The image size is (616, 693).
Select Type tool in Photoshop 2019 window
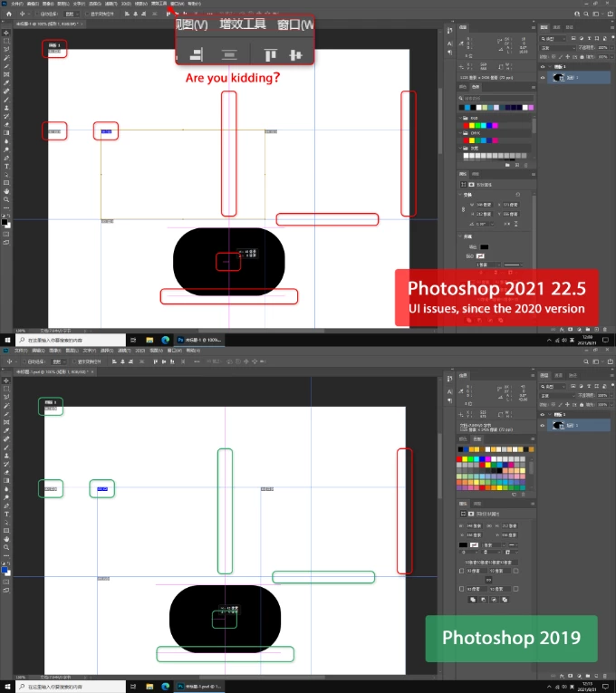coord(6,514)
